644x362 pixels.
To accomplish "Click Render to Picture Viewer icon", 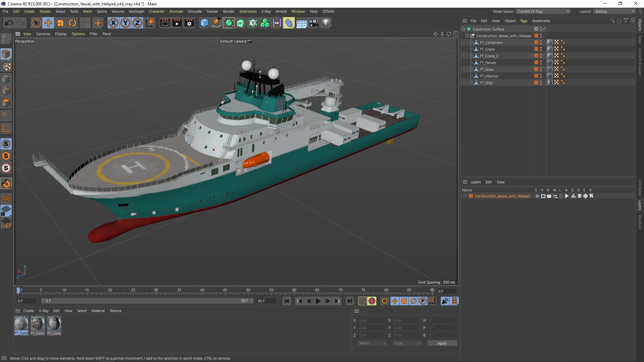I will tap(177, 23).
